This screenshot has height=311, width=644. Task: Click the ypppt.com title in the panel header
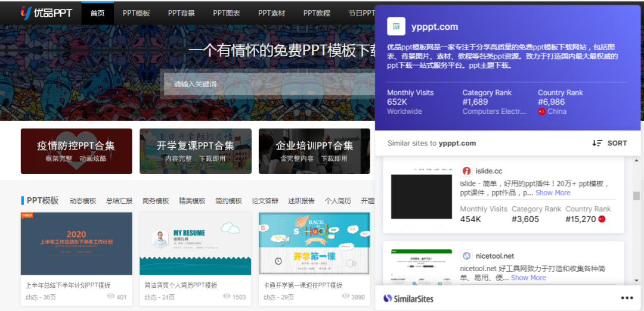(x=435, y=27)
